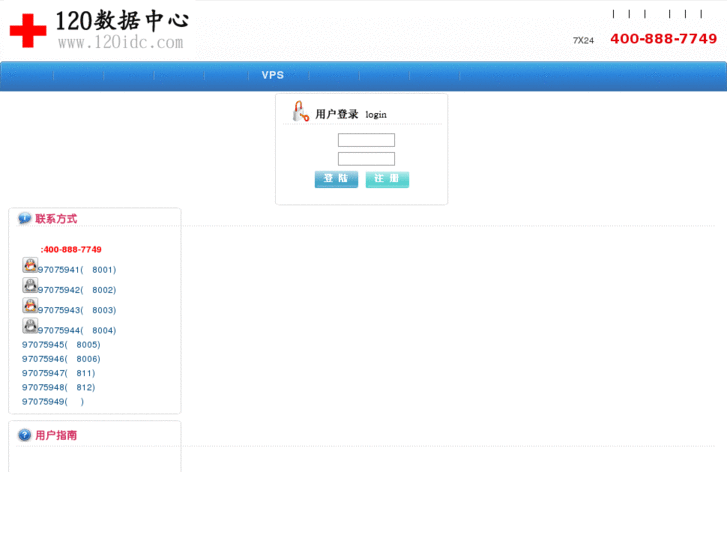Click the 7X24 header label
This screenshot has width=727, height=545.
pyautogui.click(x=583, y=40)
